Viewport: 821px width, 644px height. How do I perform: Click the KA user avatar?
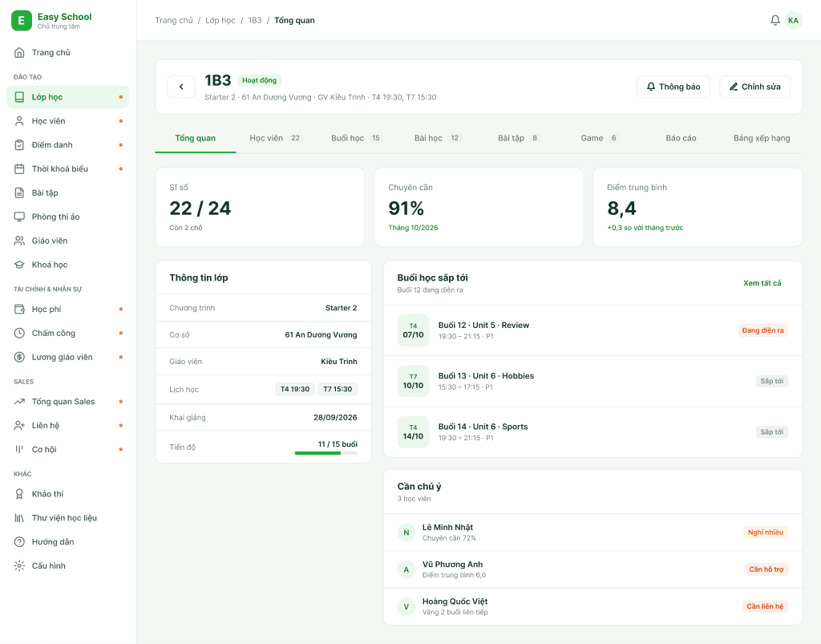793,20
